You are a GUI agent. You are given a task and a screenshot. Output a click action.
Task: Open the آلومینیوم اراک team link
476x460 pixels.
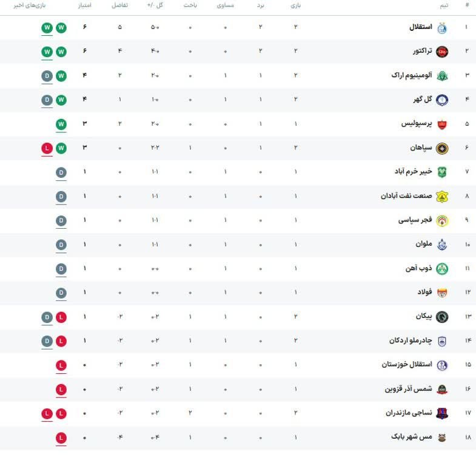tap(412, 75)
